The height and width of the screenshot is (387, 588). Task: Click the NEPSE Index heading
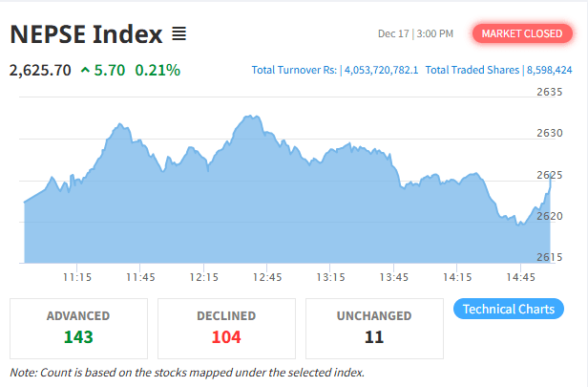pyautogui.click(x=86, y=34)
